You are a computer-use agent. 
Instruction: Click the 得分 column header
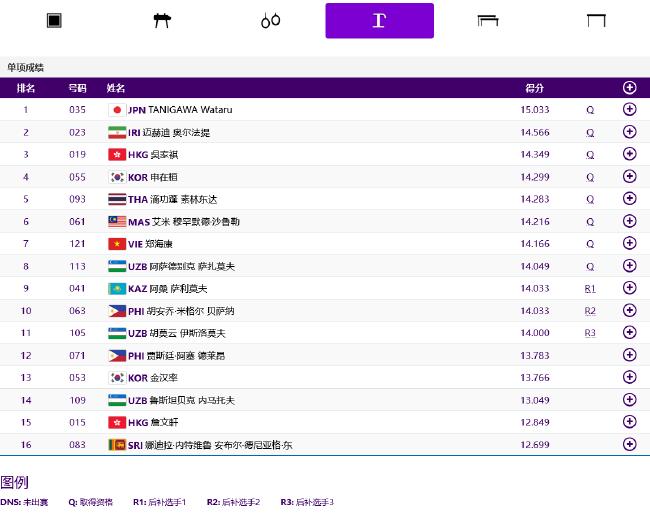(535, 88)
